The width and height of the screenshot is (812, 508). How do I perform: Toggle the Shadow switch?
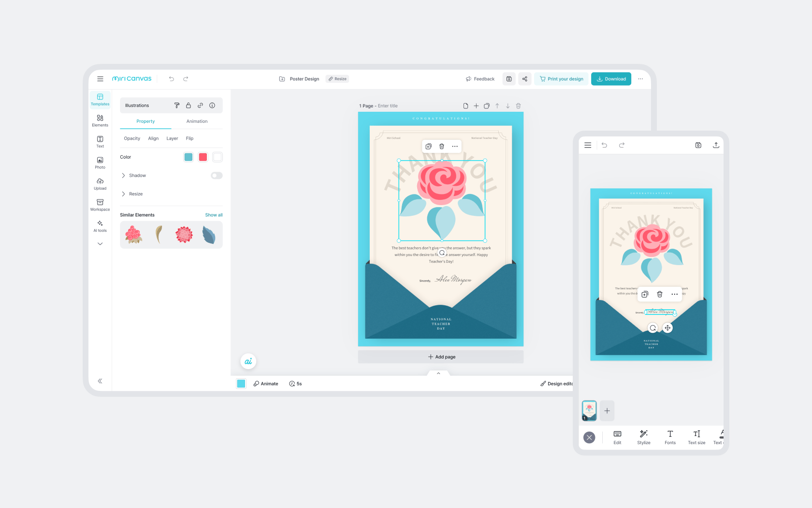tap(217, 176)
